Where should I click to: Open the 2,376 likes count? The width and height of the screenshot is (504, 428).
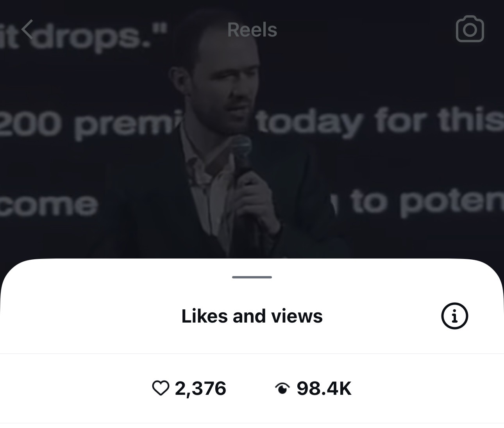tap(200, 388)
